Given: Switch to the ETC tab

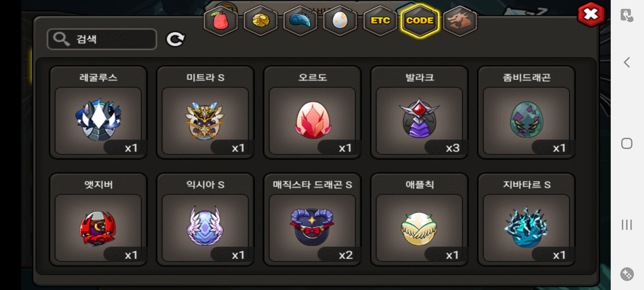Looking at the screenshot, I should [380, 21].
